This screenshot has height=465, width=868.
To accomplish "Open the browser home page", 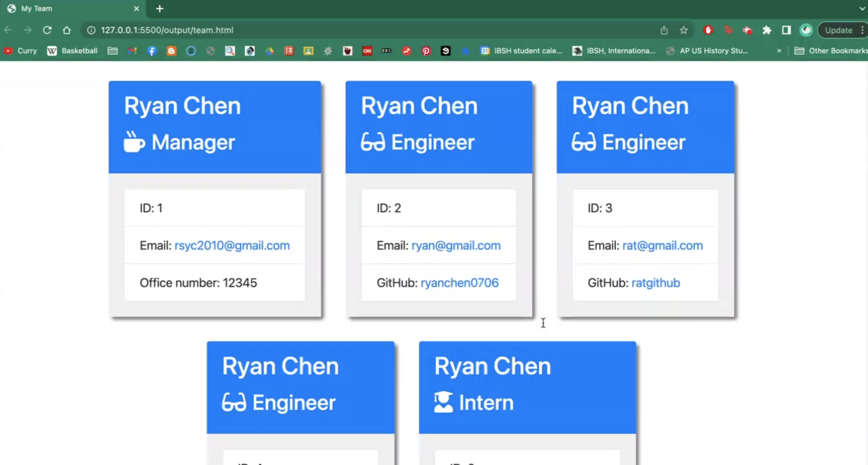I will pos(67,30).
